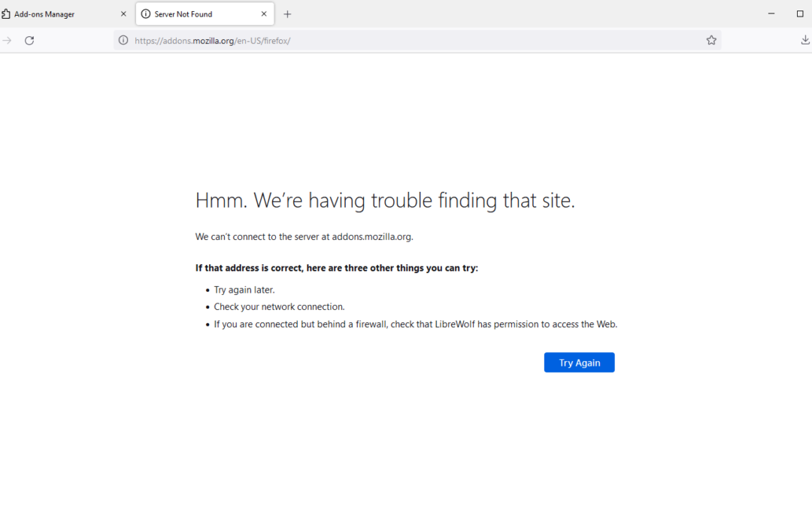The image size is (812, 508).
Task: Click the "Try again later" bullet text
Action: [244, 290]
